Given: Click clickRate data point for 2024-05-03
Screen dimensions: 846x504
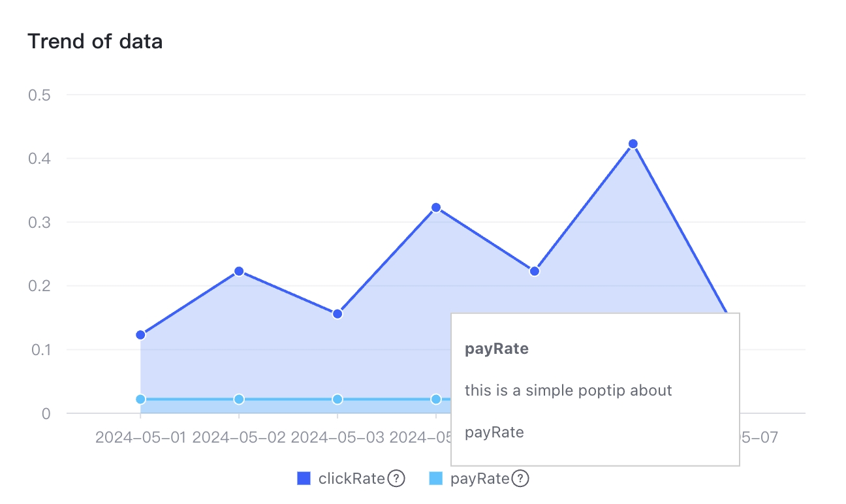Looking at the screenshot, I should click(x=337, y=314).
